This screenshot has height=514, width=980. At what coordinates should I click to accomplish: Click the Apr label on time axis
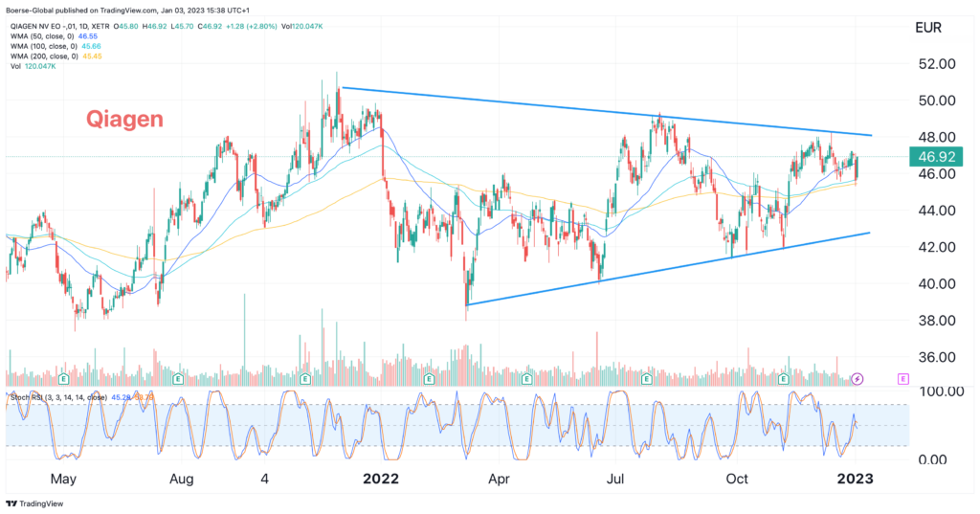pos(499,479)
